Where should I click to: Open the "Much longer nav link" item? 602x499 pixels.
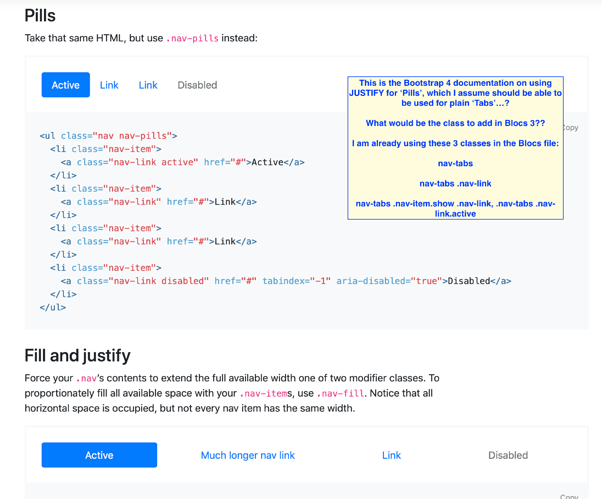(x=247, y=455)
